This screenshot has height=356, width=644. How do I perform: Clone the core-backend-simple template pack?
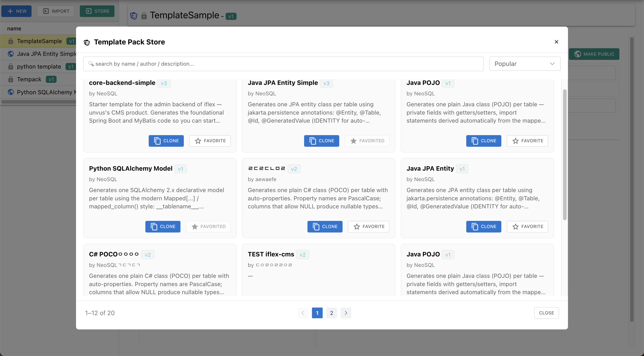click(x=166, y=141)
